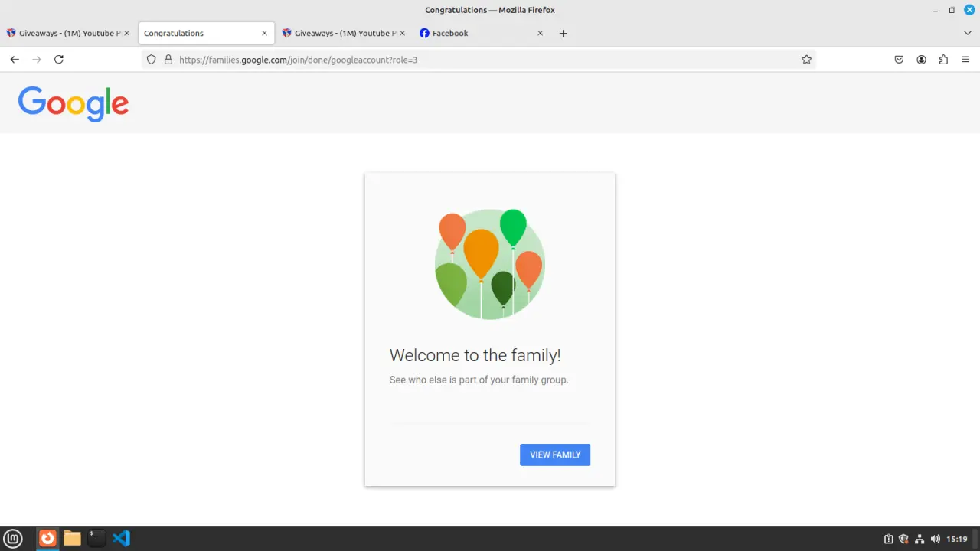Bookmark this page with the star icon

point(806,60)
